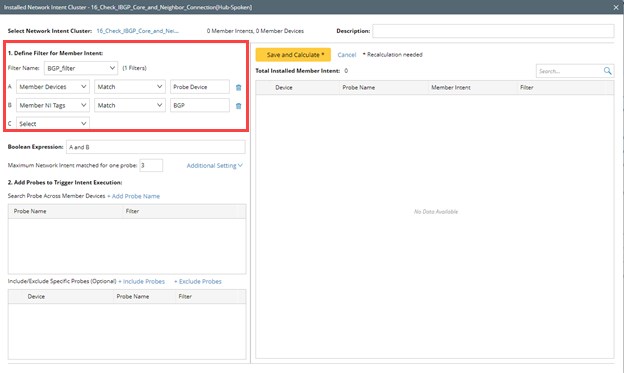Viewport: 624px width, 373px height.
Task: Click the search magnifier icon
Action: point(607,71)
